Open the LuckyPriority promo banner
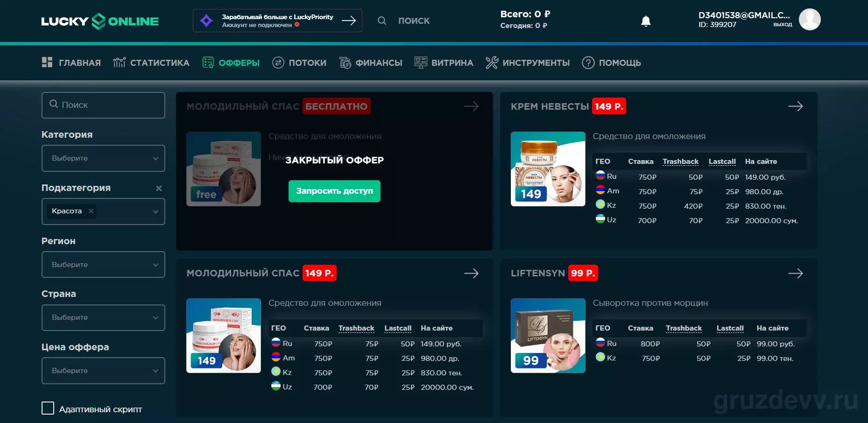868x423 pixels. 277,21
